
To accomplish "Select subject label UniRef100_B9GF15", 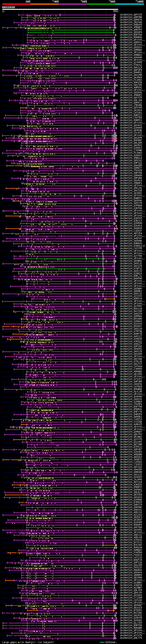I will click(131, 560).
